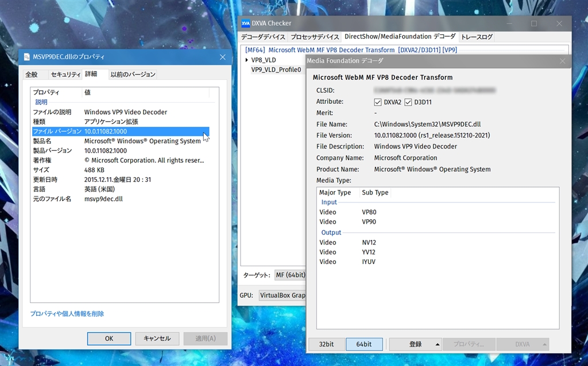Click OK in the properties dialog
Viewport: 588px width, 366px height.
point(109,338)
